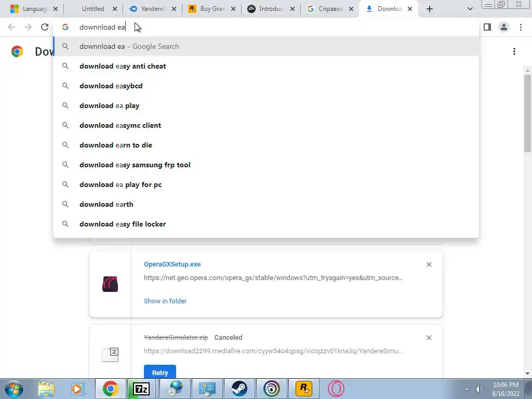Retry the YandereSimulator.zip download
This screenshot has height=399, width=532.
(160, 372)
